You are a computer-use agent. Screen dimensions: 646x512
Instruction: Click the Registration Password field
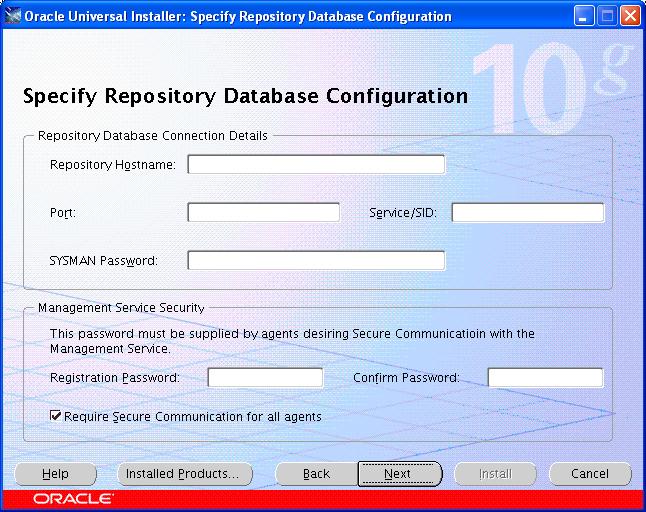[x=265, y=378]
